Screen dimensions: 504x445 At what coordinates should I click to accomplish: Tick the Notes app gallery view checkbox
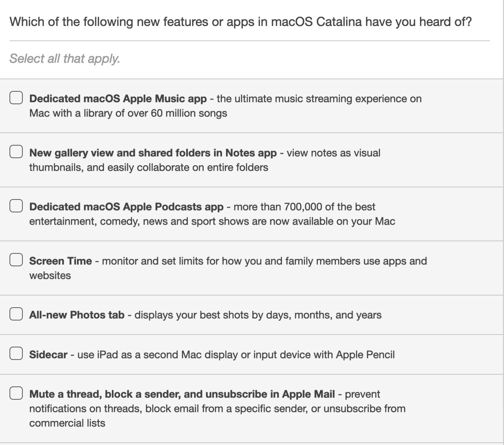pos(16,151)
